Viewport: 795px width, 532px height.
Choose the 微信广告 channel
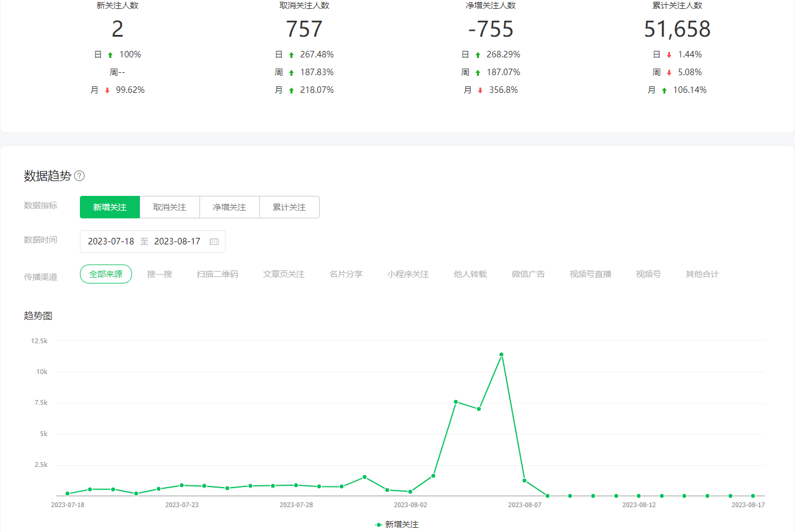tap(528, 274)
